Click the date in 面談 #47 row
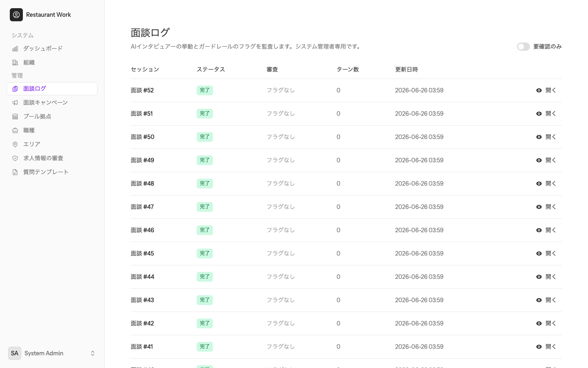The width and height of the screenshot is (588, 368). pyautogui.click(x=419, y=207)
